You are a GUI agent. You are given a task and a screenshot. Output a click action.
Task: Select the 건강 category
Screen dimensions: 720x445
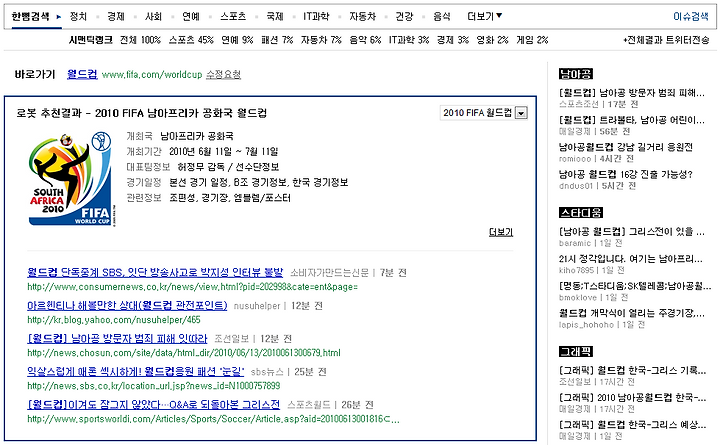click(x=404, y=17)
